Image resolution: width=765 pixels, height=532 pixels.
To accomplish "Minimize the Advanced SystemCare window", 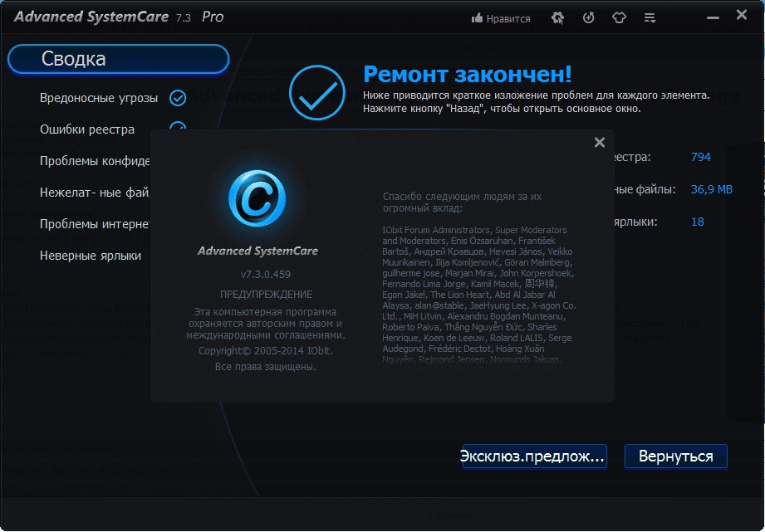I will pos(713,18).
